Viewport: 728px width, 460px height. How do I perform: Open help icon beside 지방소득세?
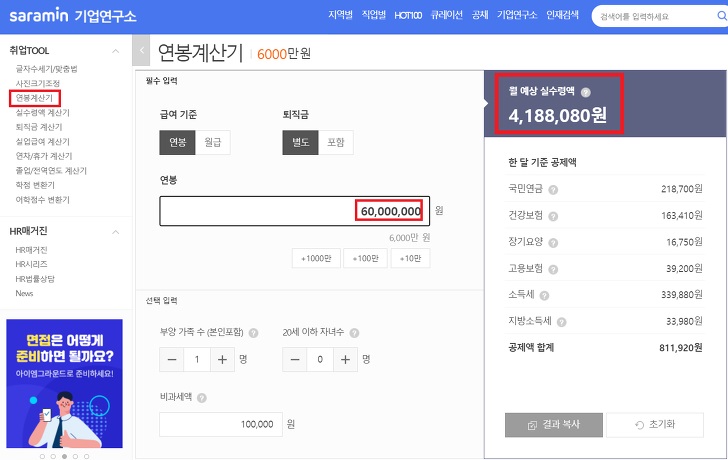point(561,322)
